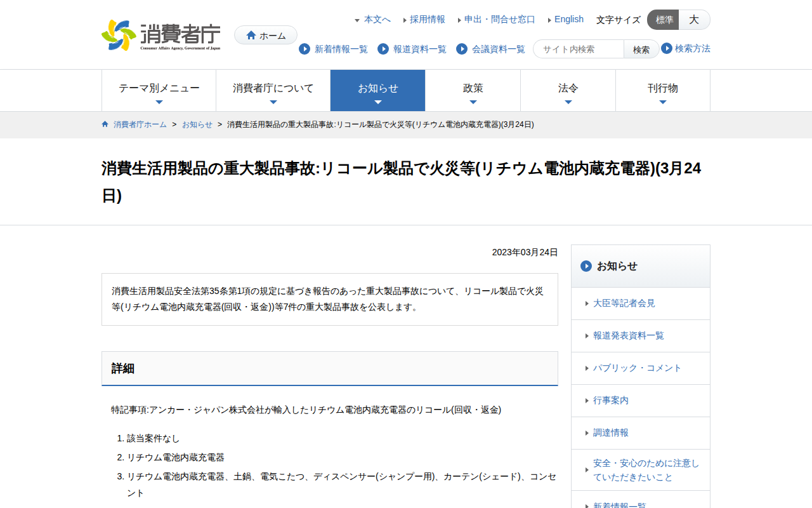Select the お知らせ navigation tab
Image resolution: width=812 pixels, height=508 pixels.
377,89
